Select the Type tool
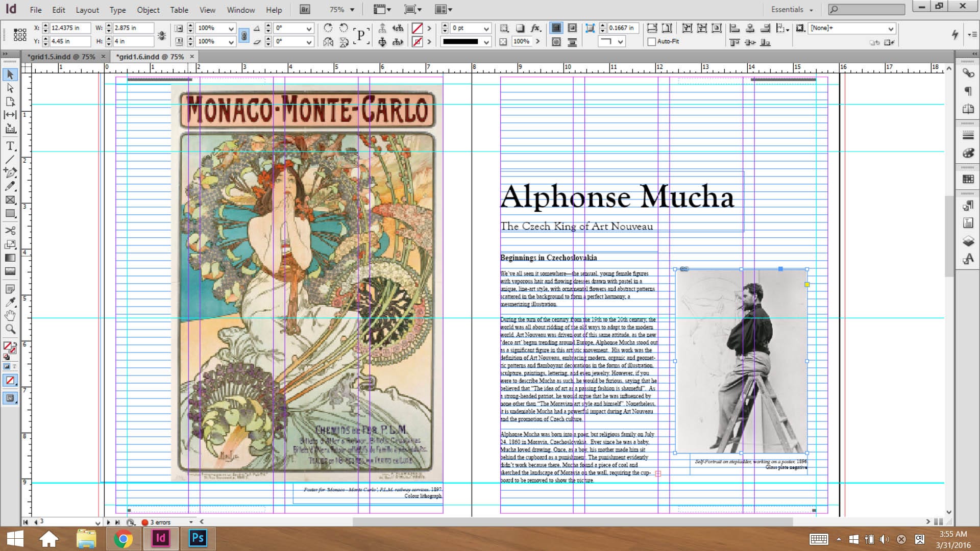 [10, 146]
